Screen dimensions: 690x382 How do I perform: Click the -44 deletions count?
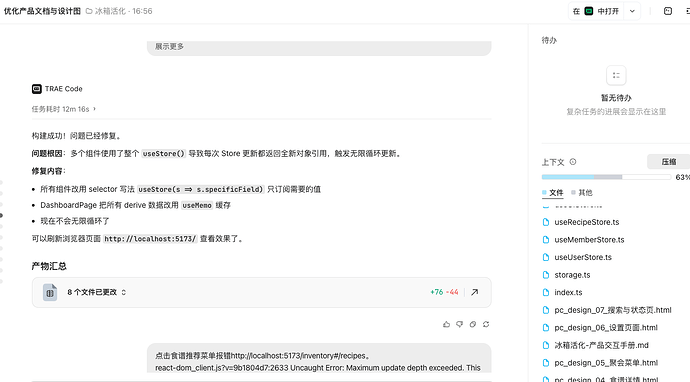tap(452, 292)
